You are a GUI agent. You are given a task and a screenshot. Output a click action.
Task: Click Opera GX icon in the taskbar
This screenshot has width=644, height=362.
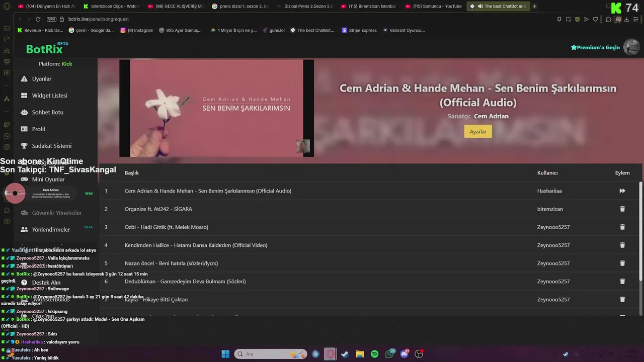[x=330, y=354]
